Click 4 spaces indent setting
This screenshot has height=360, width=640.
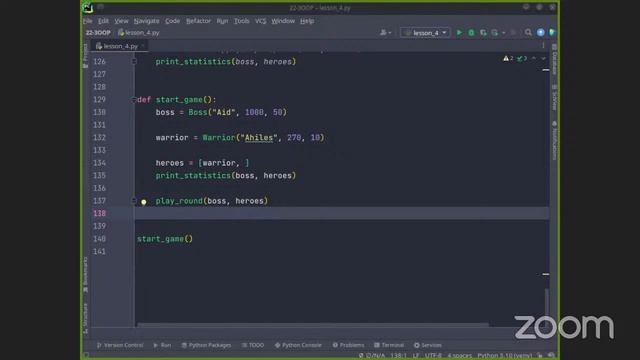click(x=460, y=356)
